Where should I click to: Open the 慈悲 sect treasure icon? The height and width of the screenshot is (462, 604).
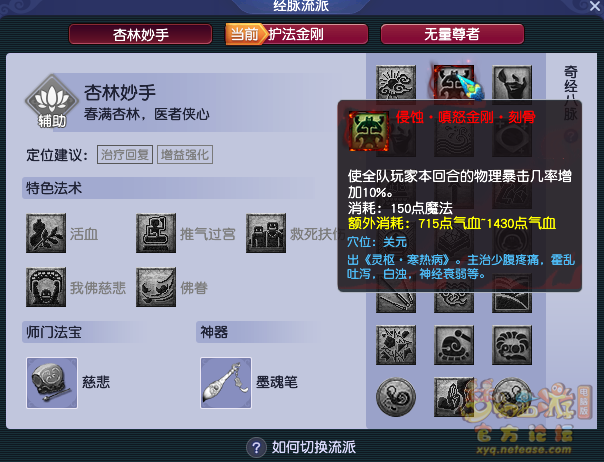[52, 383]
